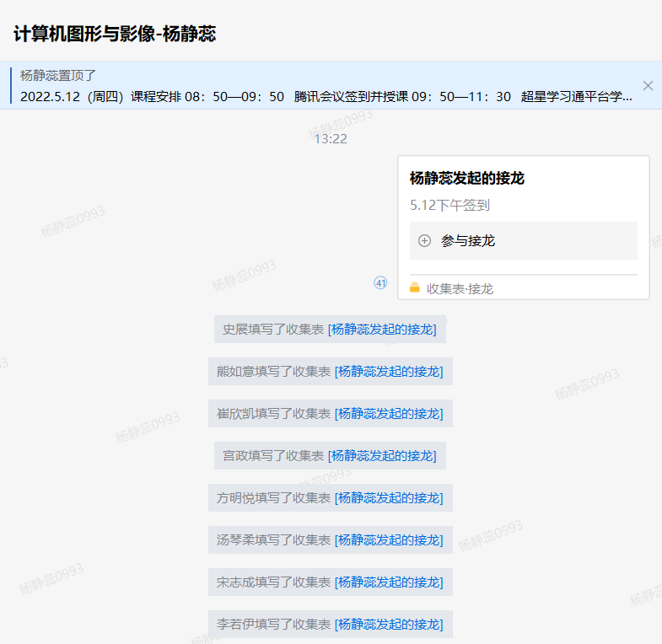This screenshot has height=644, width=662.
Task: Open the 接龙 link in 李若伊's message
Action: (389, 625)
